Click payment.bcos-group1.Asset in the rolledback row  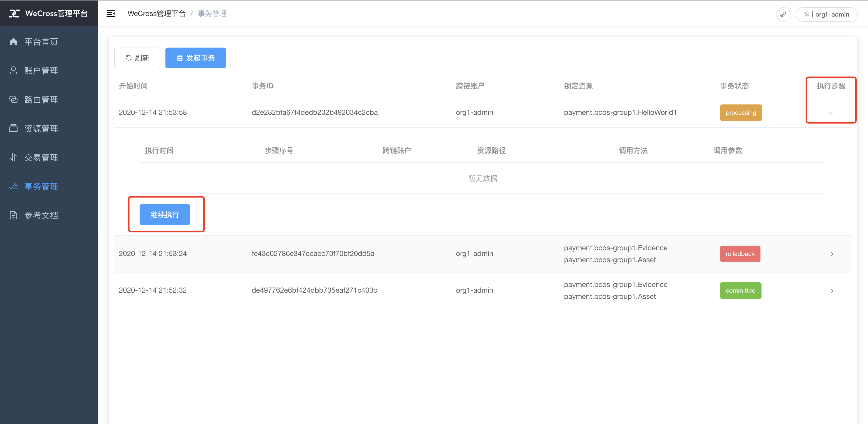[x=610, y=260]
